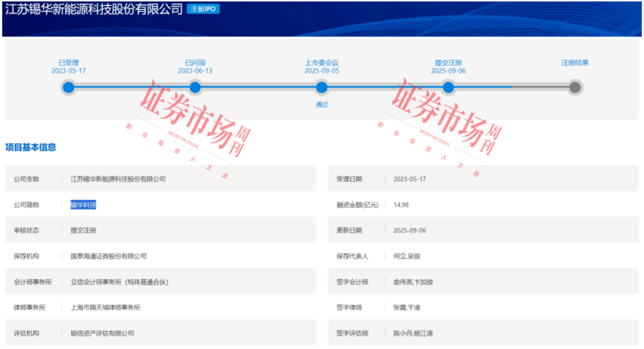Click the 主板IPO badge beside company title

coord(203,10)
